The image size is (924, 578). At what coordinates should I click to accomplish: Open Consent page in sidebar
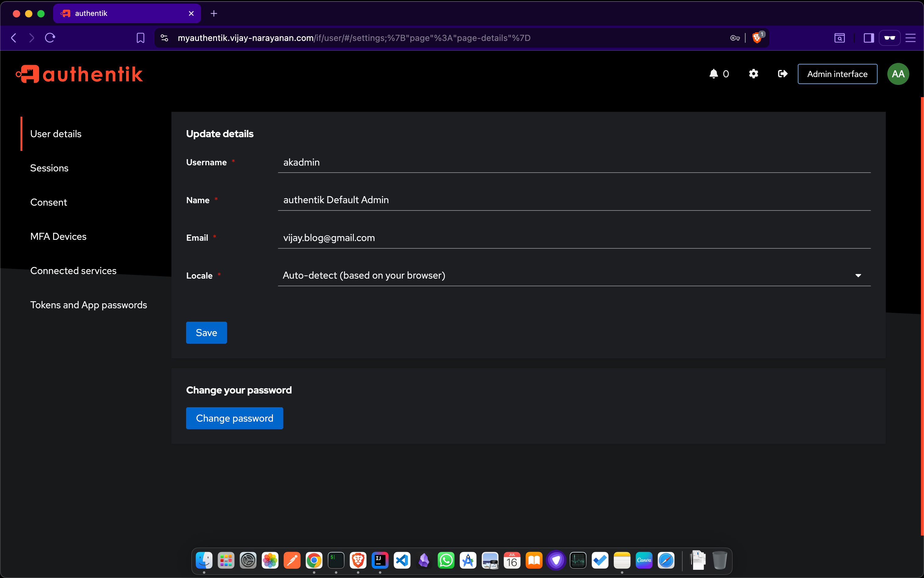[49, 202]
